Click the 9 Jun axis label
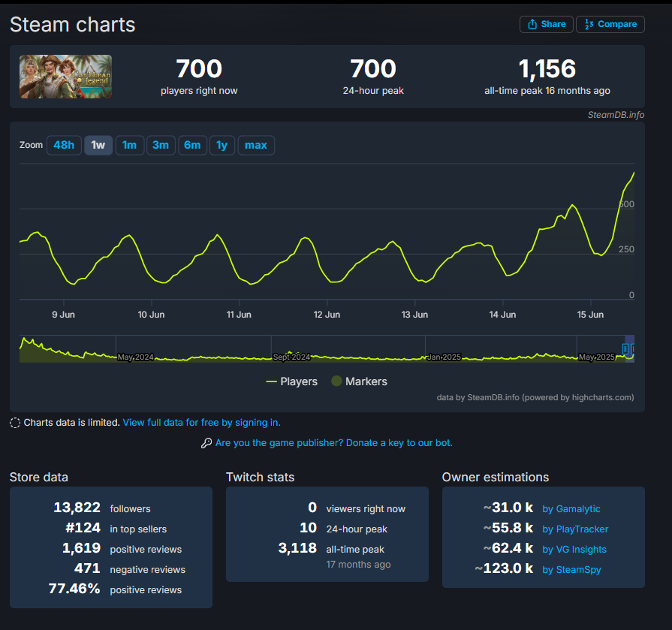 63,315
